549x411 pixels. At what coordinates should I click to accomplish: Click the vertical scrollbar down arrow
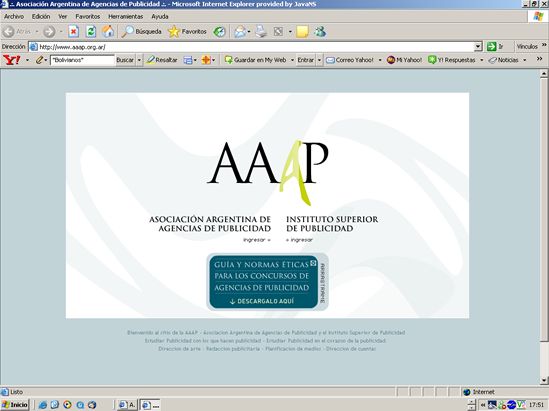544,380
